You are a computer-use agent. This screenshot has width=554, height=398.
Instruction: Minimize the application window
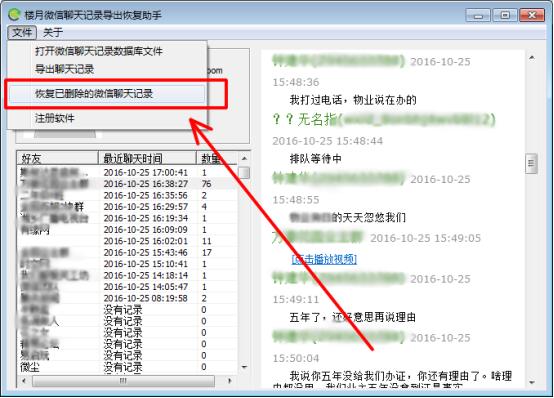(478, 15)
